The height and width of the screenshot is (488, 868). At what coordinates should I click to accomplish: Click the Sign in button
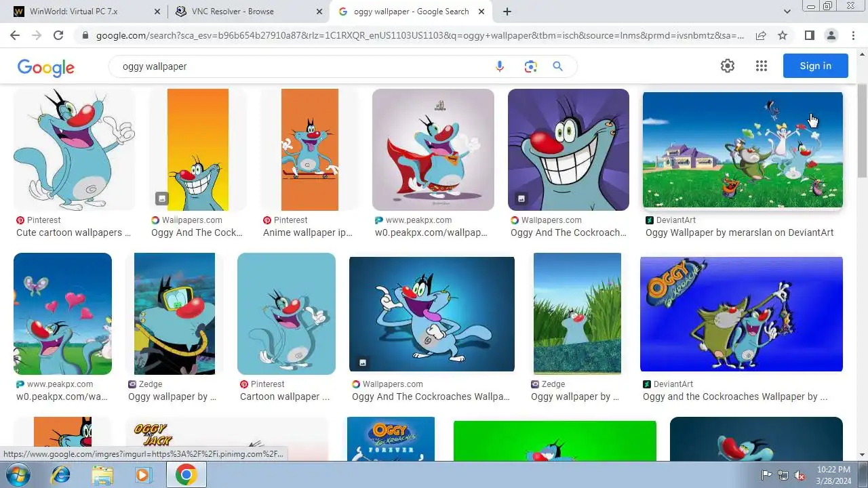click(x=815, y=66)
